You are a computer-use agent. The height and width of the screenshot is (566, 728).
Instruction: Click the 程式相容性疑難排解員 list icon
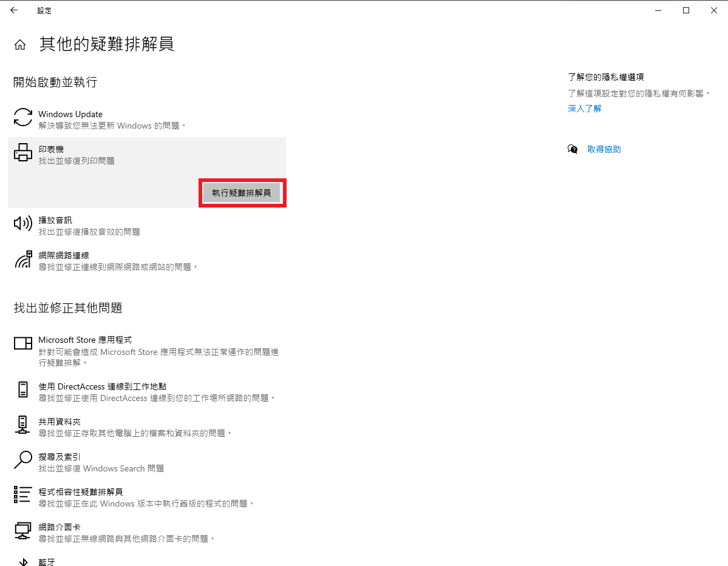tap(23, 495)
